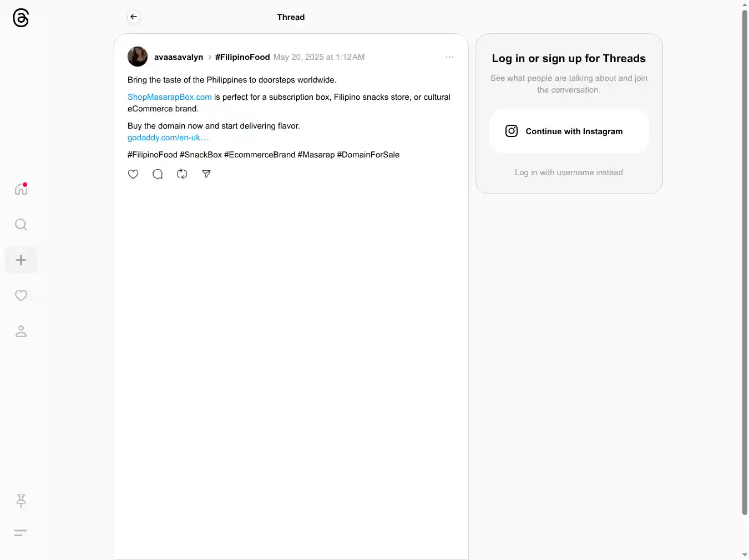This screenshot has width=749, height=560.
Task: Go back using the arrow button
Action: click(134, 17)
